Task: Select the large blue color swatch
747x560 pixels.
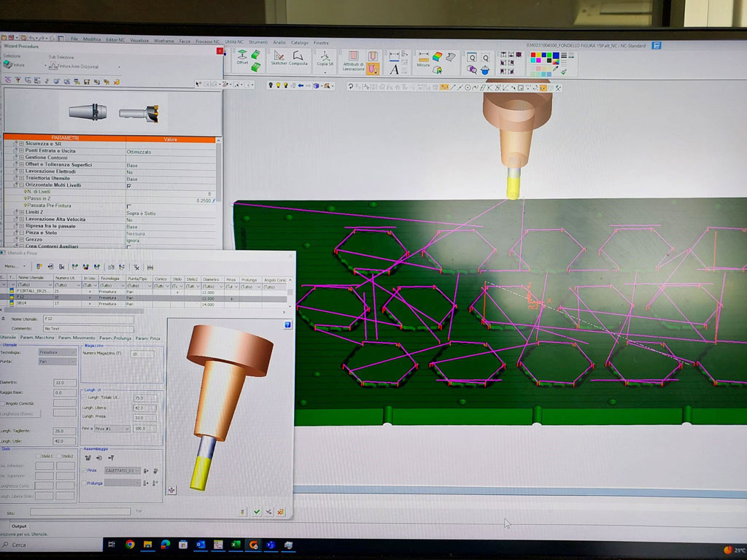Action: (x=555, y=55)
